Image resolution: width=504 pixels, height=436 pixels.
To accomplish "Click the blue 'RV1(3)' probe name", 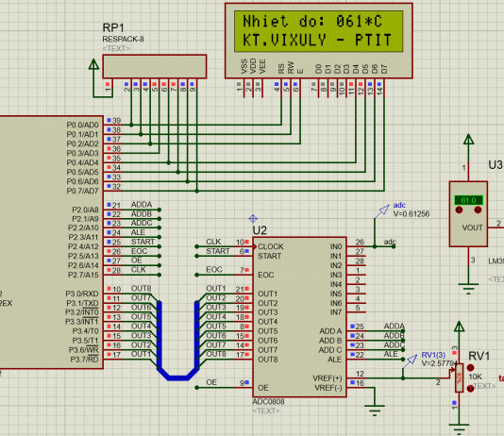I will pyautogui.click(x=433, y=355).
